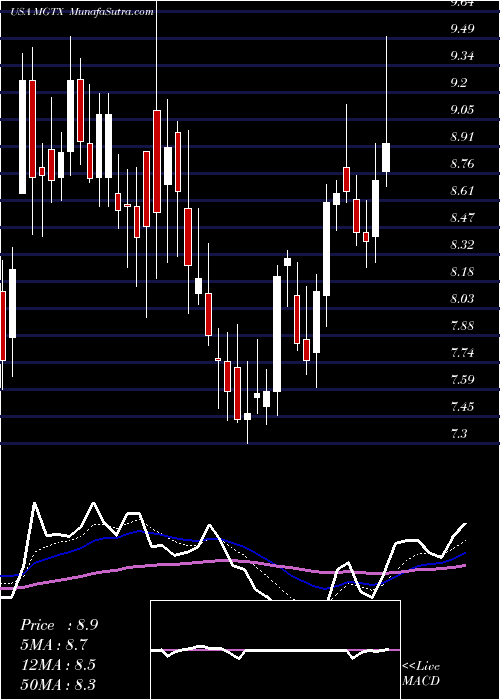Click the 7.88 price axis label

pyautogui.click(x=462, y=326)
